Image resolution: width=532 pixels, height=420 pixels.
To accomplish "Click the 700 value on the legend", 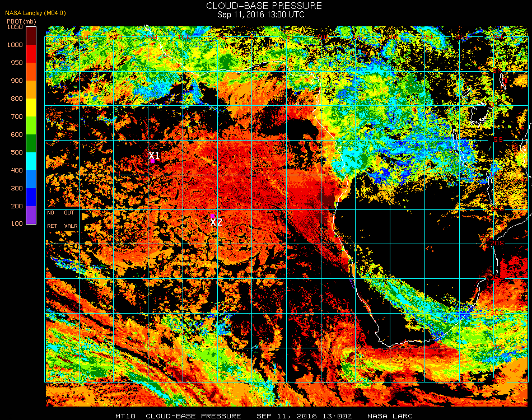I will [x=17, y=116].
